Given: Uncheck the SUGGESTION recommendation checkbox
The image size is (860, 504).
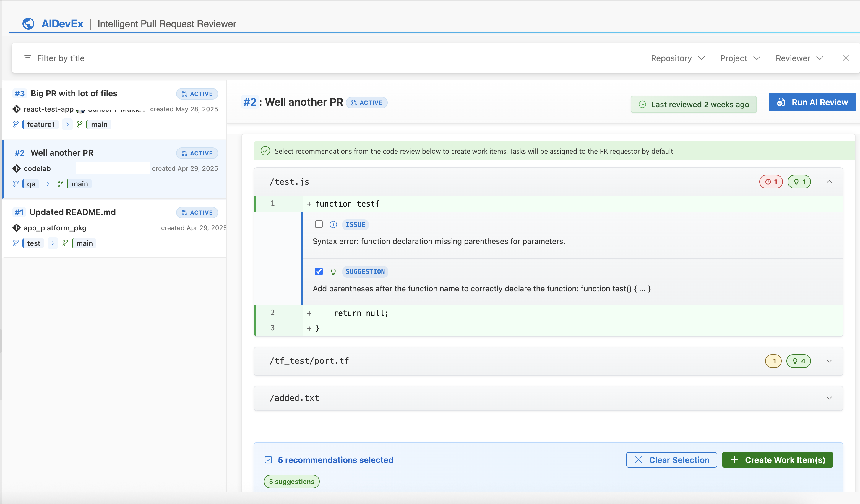Looking at the screenshot, I should (319, 271).
